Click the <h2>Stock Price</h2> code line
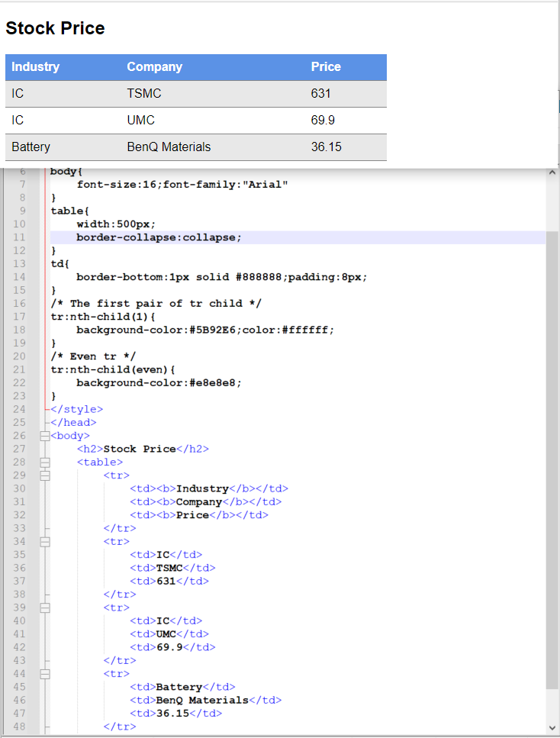The image size is (560, 738). pos(143,449)
